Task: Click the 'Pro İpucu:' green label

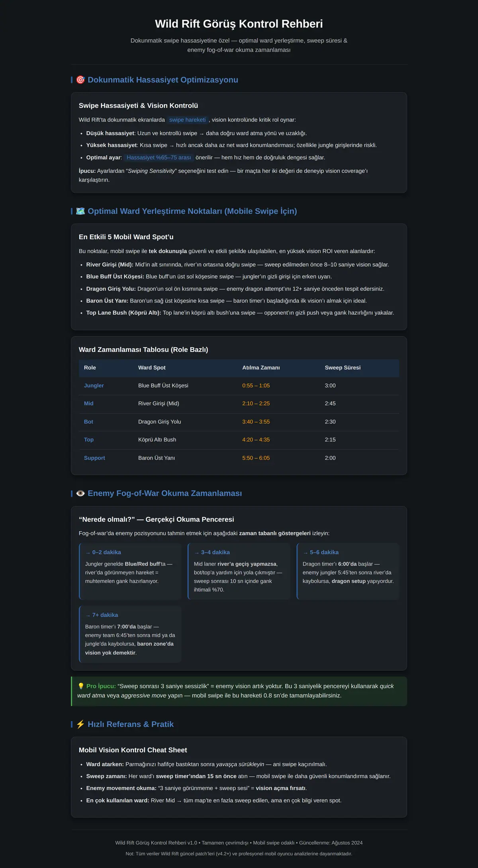Action: coord(101,686)
